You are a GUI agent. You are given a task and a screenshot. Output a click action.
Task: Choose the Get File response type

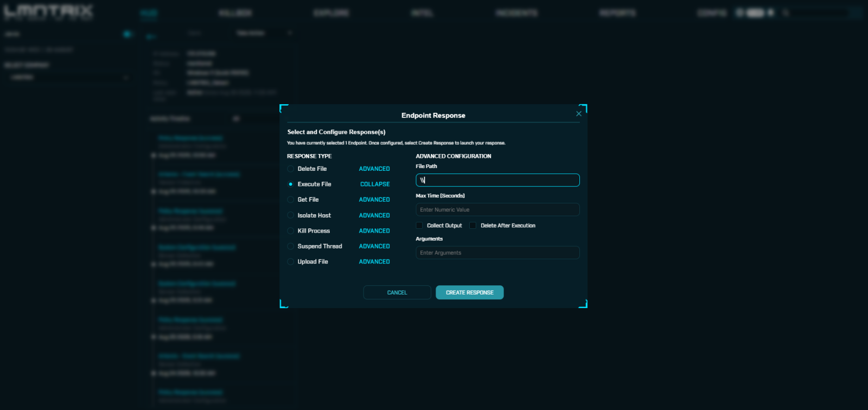click(x=291, y=200)
